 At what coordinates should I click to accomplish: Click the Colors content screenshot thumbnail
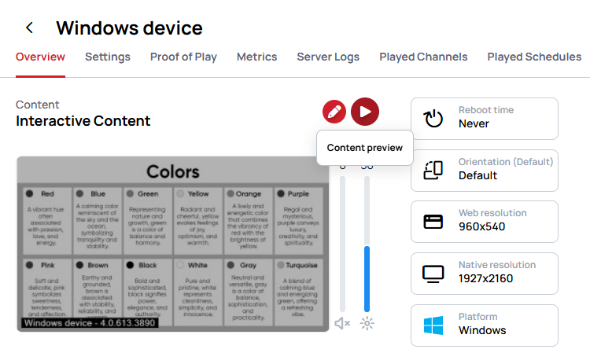[173, 244]
